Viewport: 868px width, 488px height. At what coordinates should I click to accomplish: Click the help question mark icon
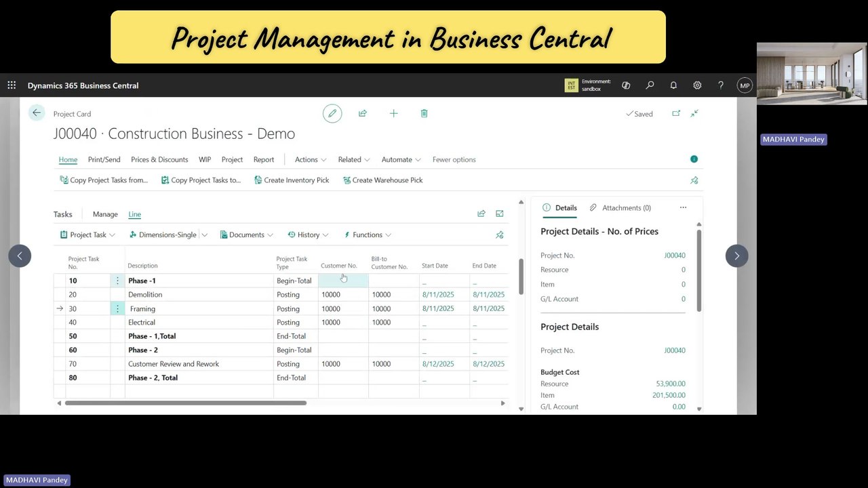tap(721, 85)
